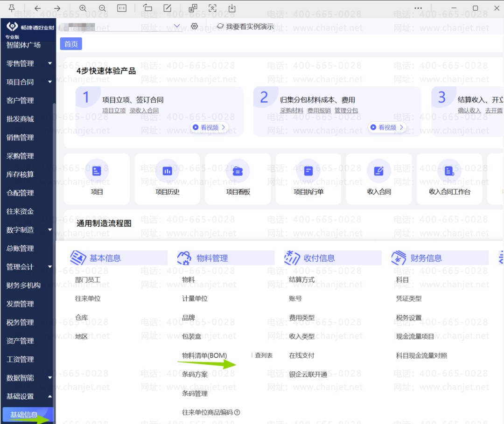The image size is (504, 424).
Task: Open 库存核算 in the sidebar
Action: [20, 174]
